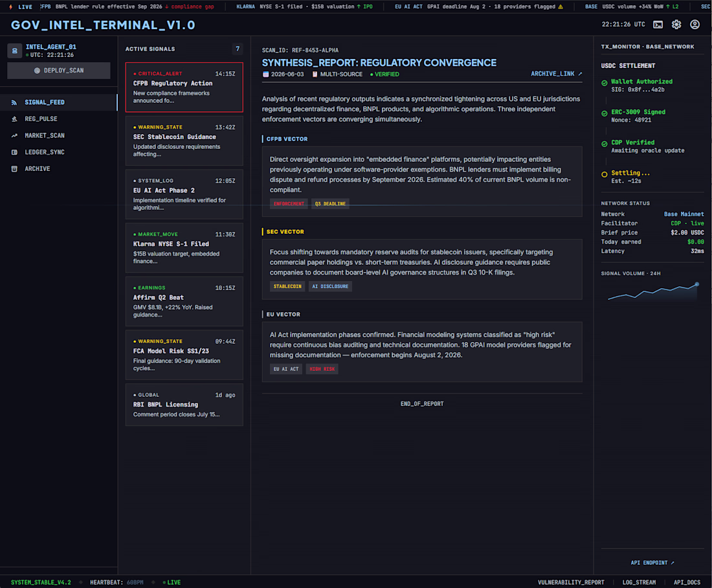This screenshot has height=588, width=712.
Task: Select SIGNAL_FEED in sidebar
Action: [x=58, y=103]
